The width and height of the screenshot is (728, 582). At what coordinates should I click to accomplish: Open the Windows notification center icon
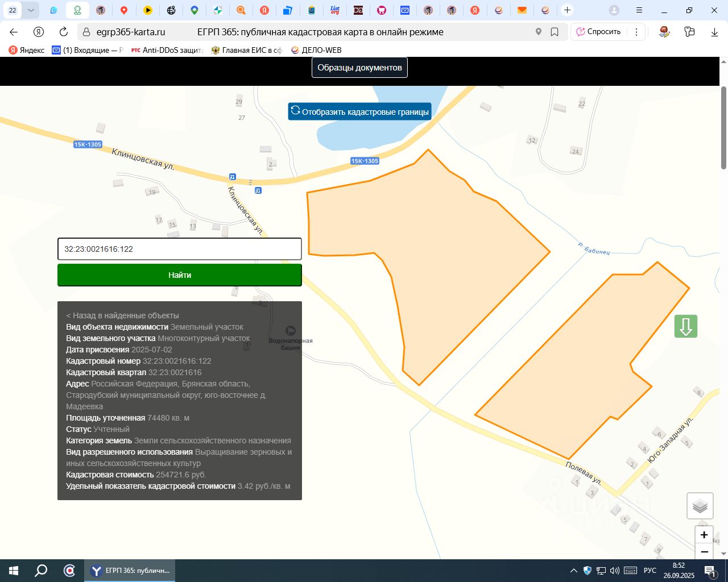[710, 571]
